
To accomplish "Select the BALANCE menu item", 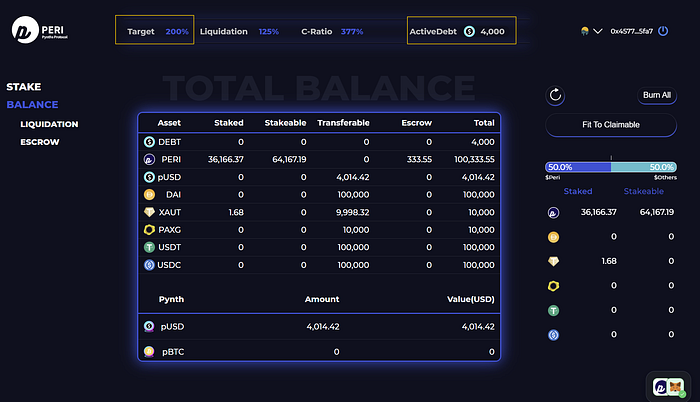I will (32, 105).
